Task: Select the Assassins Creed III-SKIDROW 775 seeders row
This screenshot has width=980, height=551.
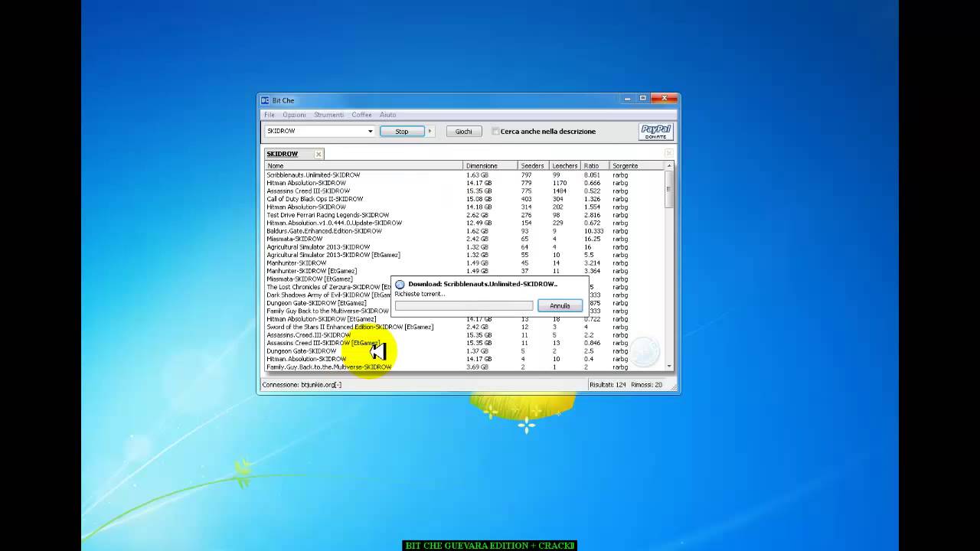Action: tap(465, 191)
